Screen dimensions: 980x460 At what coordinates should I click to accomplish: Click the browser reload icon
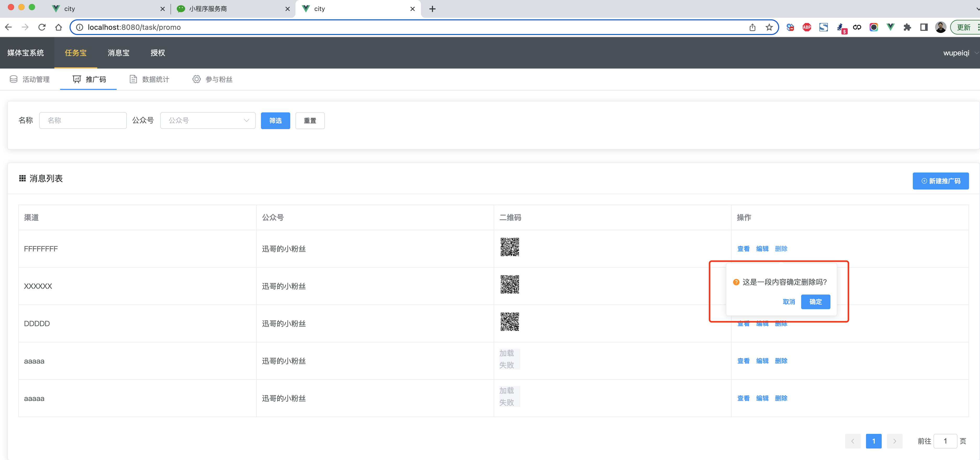pyautogui.click(x=42, y=27)
